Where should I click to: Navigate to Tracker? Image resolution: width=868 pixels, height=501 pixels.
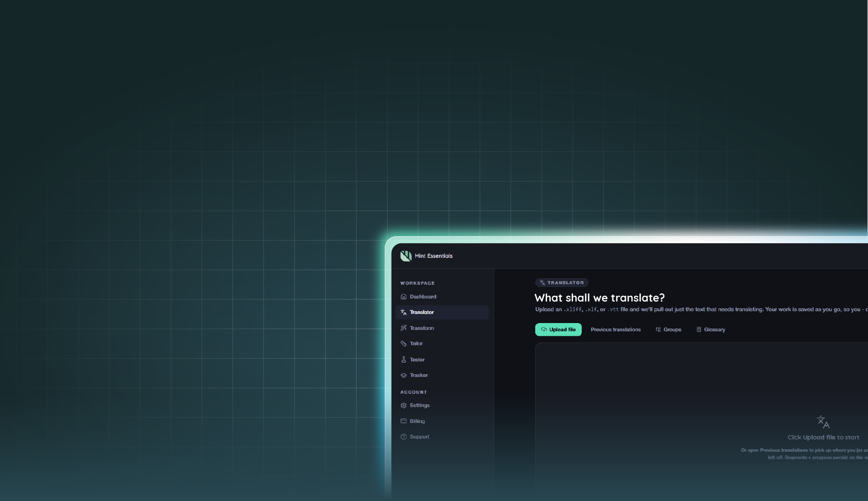(x=442, y=375)
